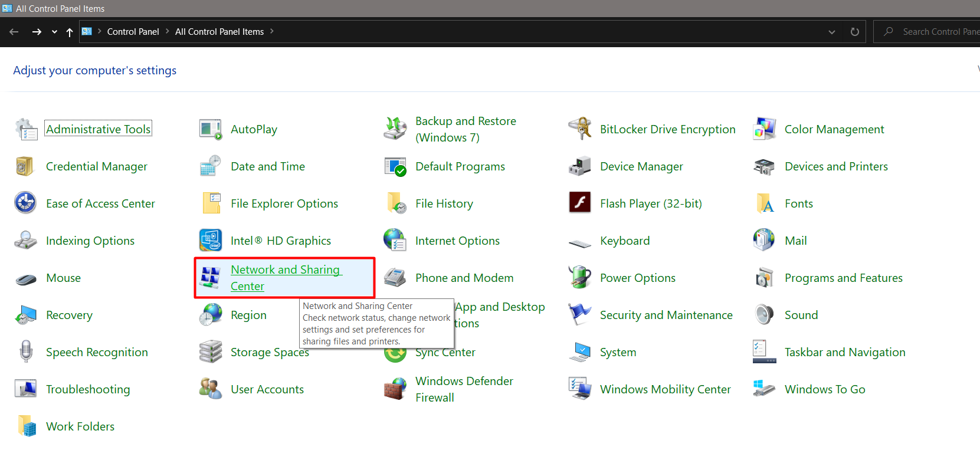Click Speech Recognition link

[x=97, y=352]
